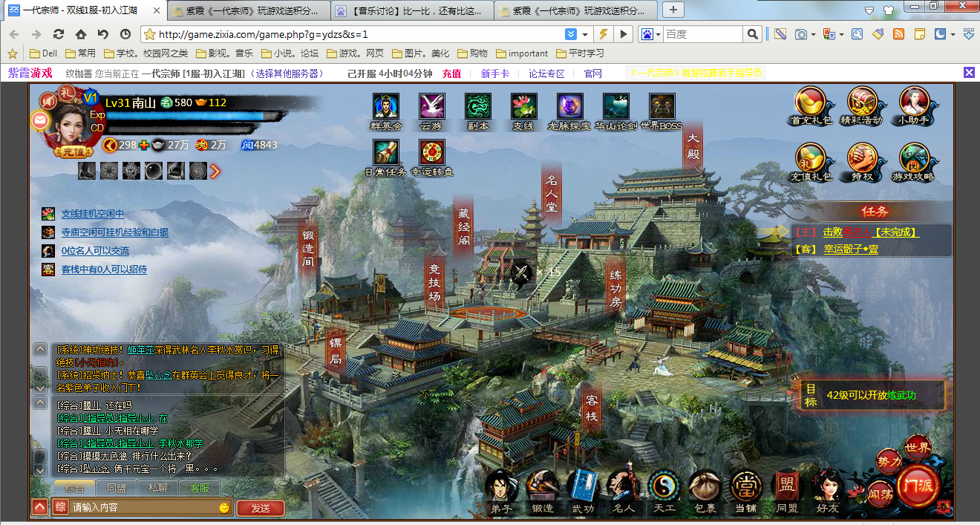Click the 0位名人可以交流 link
The height and width of the screenshot is (525, 980).
95,251
